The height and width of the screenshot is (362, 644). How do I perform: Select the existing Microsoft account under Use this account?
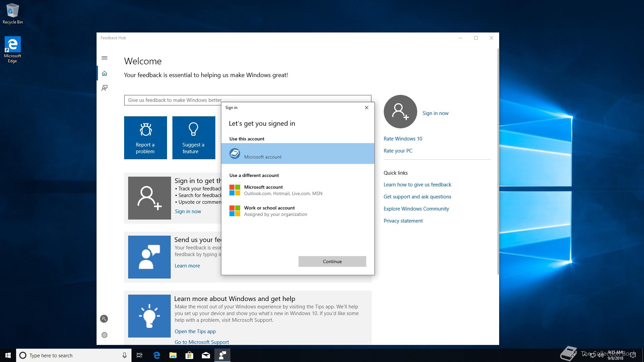[298, 154]
